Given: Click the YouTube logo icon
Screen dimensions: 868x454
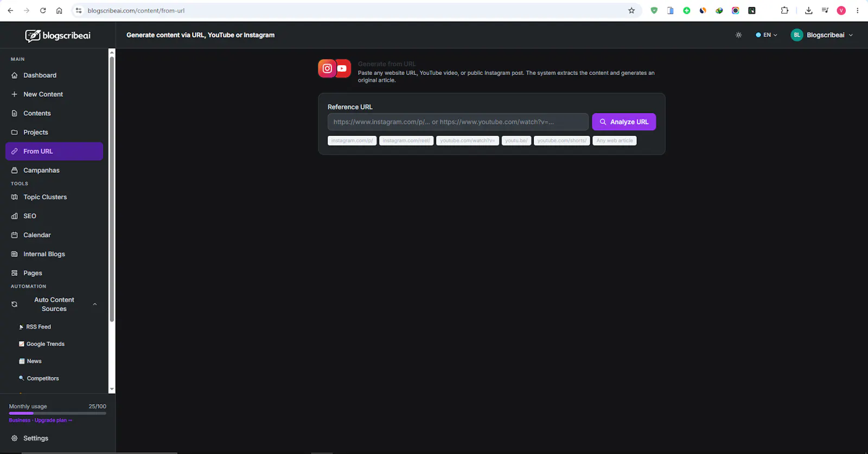Looking at the screenshot, I should tap(343, 68).
